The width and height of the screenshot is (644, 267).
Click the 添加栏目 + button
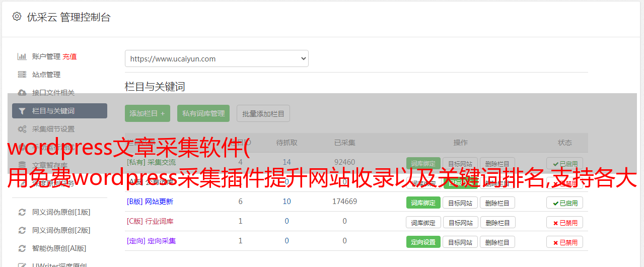tap(148, 113)
